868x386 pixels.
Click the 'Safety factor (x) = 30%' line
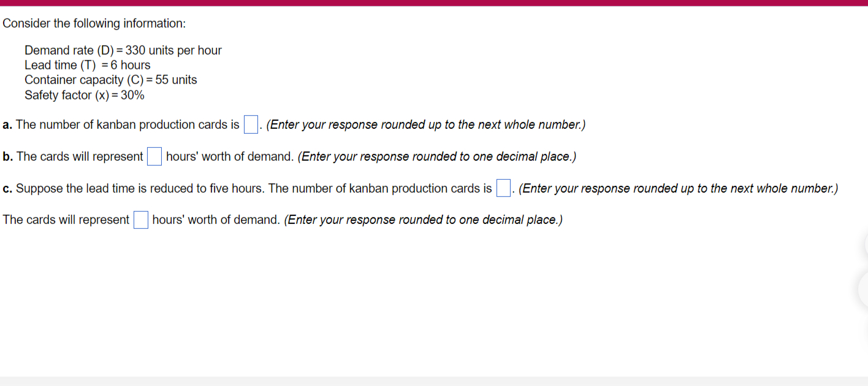(85, 95)
